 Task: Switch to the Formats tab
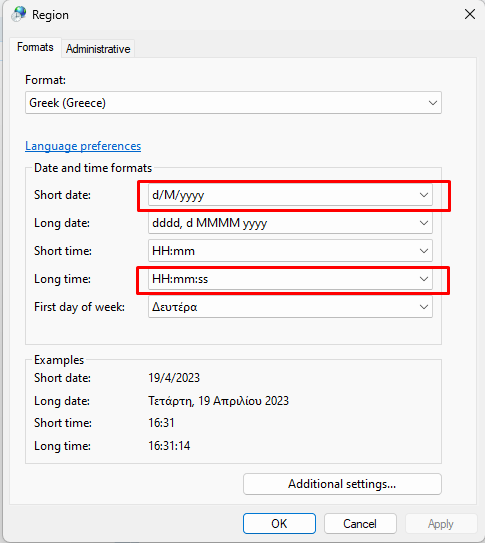click(35, 47)
